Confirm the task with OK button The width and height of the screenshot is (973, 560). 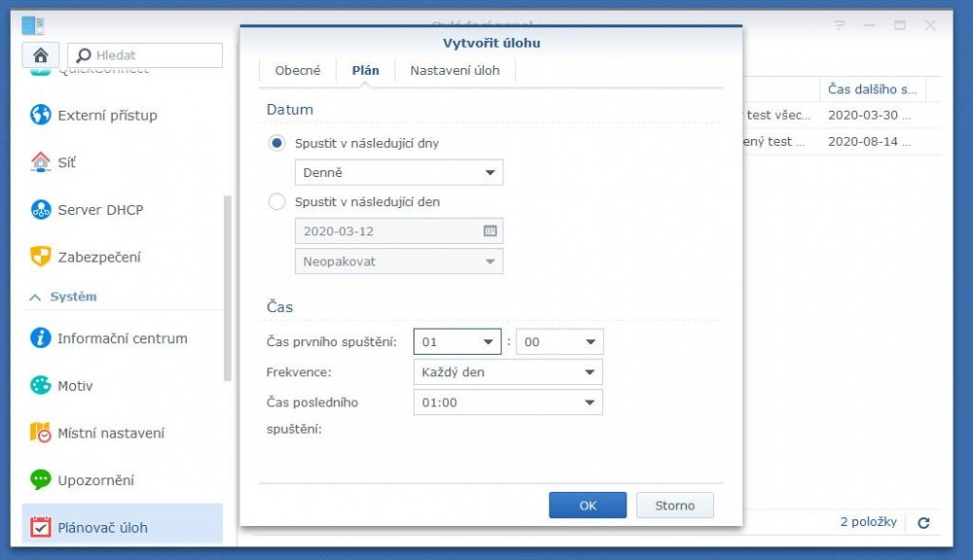588,506
